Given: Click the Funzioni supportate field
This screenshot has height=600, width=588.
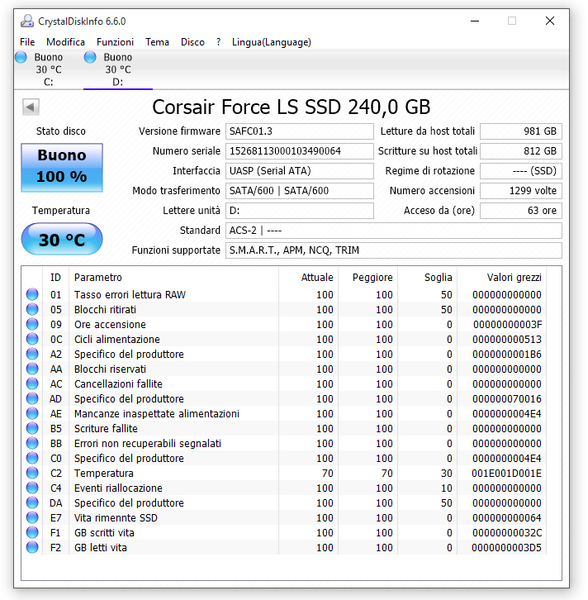Looking at the screenshot, I should [394, 250].
